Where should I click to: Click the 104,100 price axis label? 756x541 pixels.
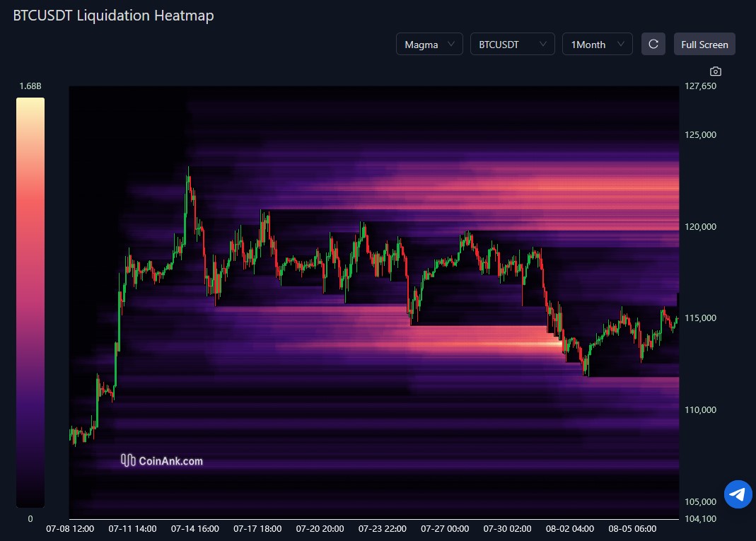click(701, 519)
